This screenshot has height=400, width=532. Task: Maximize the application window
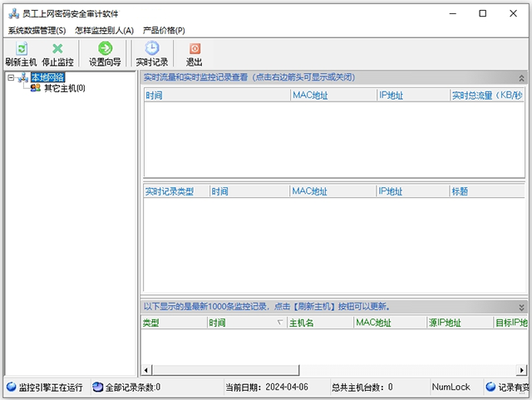coord(482,13)
